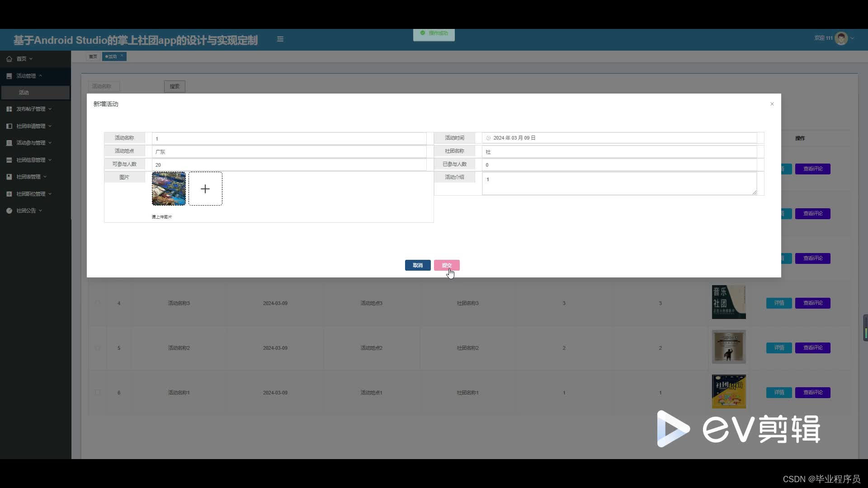Expand the 活动参与管理 submenu
The height and width of the screenshot is (488, 868).
tap(31, 143)
